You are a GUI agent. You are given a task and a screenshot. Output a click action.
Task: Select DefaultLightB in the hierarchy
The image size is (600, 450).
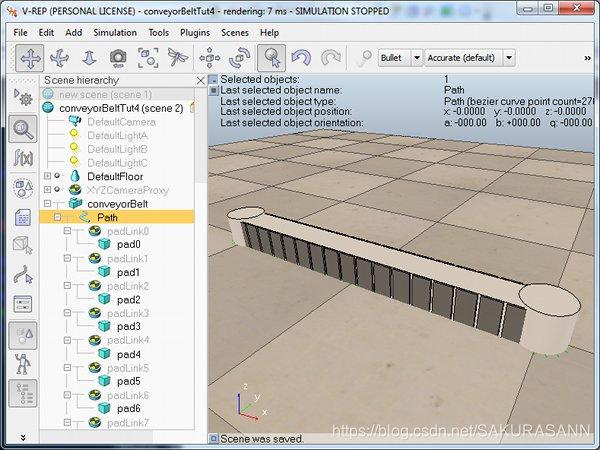(x=117, y=149)
